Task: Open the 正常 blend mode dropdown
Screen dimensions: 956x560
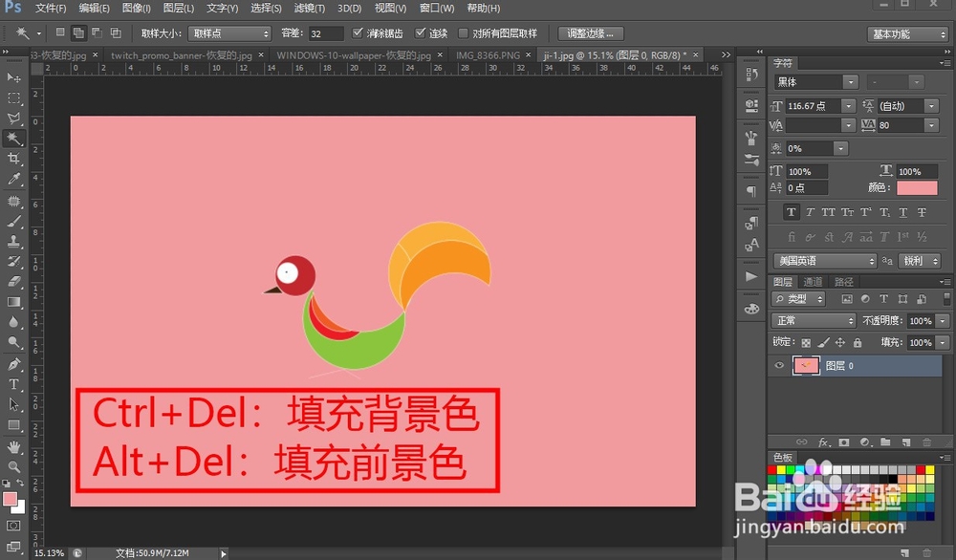Action: (x=813, y=321)
